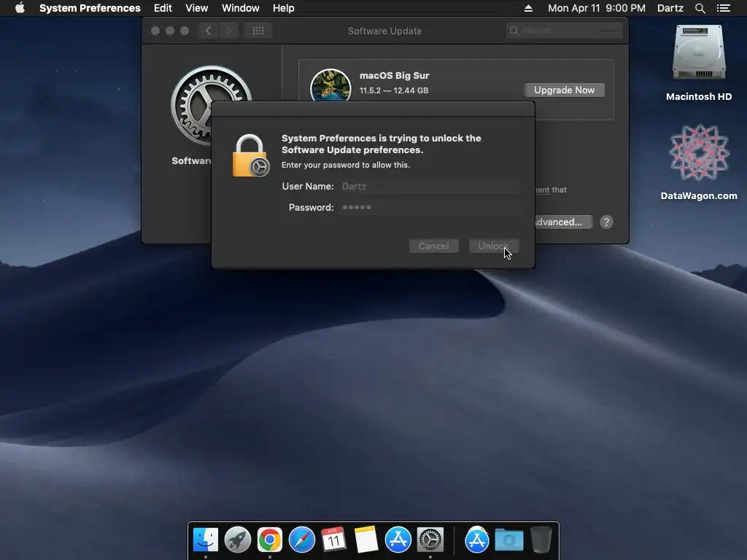Open the Apple menu
The width and height of the screenshot is (747, 560).
pos(20,7)
